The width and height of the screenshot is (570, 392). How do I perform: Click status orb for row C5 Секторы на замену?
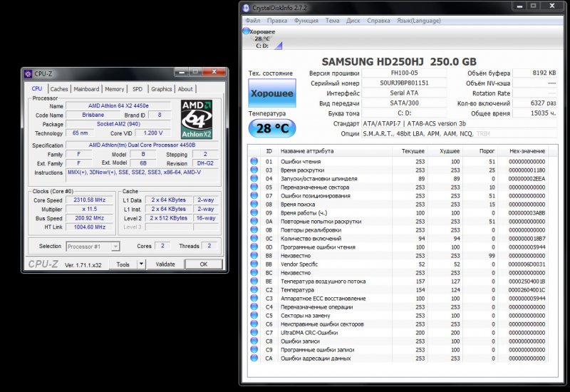254,315
